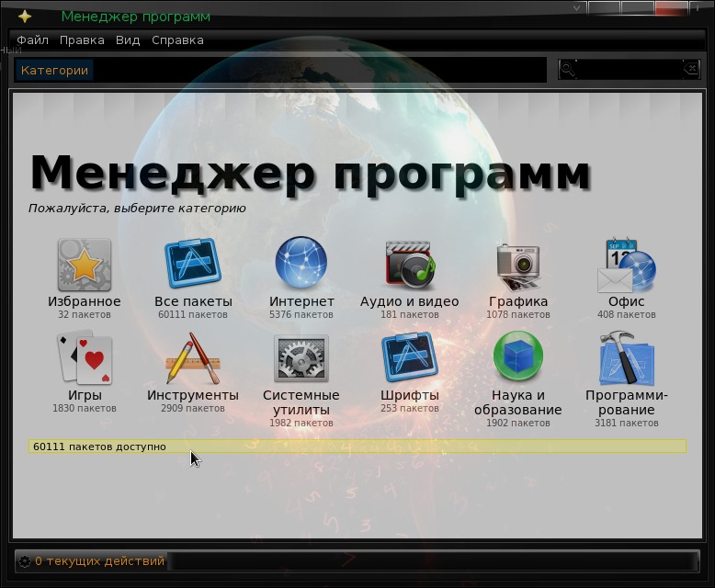Click the Программирование label
The image size is (715, 588).
click(627, 402)
